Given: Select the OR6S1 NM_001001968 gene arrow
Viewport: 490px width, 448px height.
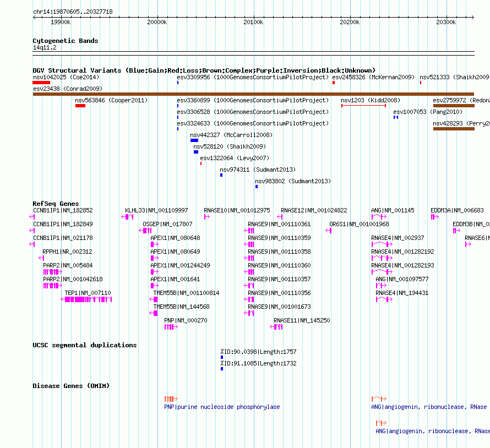Looking at the screenshot, I should pyautogui.click(x=328, y=231).
